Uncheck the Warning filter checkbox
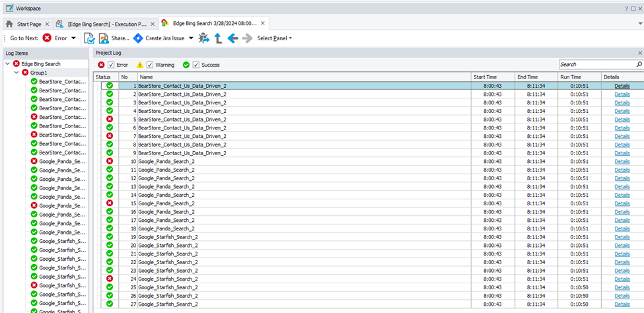This screenshot has height=313, width=644. (150, 65)
